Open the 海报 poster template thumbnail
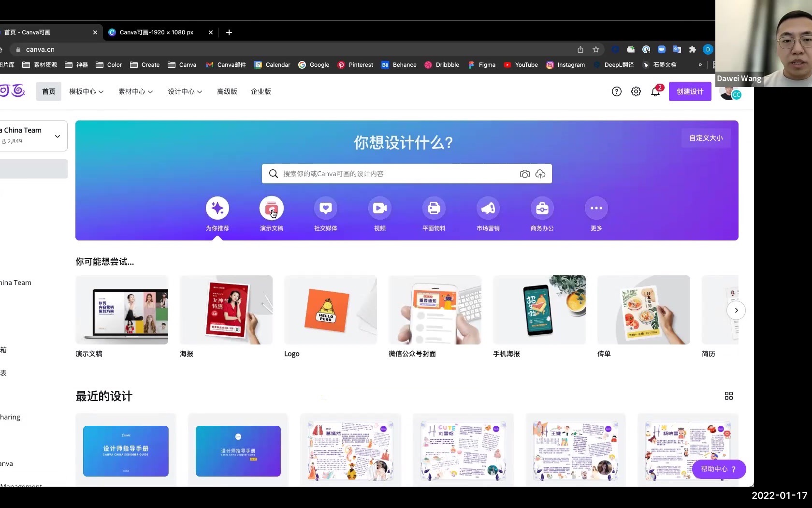Image resolution: width=812 pixels, height=508 pixels. click(x=226, y=310)
